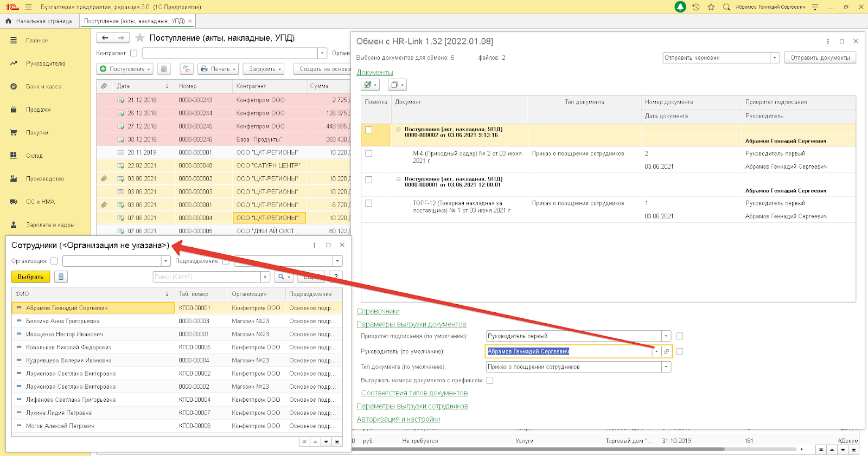This screenshot has height=456, width=868.
Task: Open more-actions dots in Сотрудники window
Action: point(314,245)
